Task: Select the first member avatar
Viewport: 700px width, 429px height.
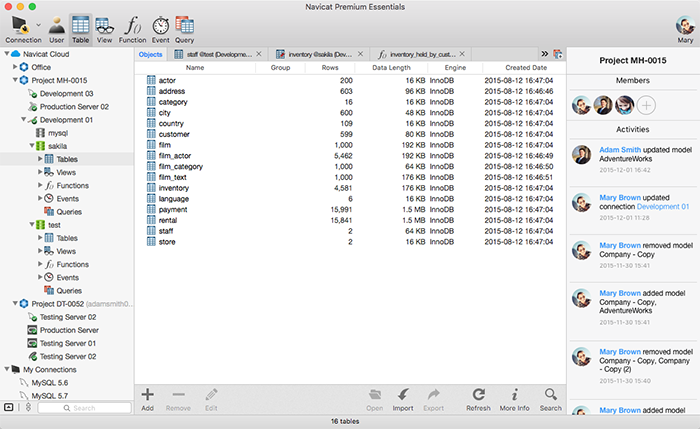Action: click(x=581, y=105)
